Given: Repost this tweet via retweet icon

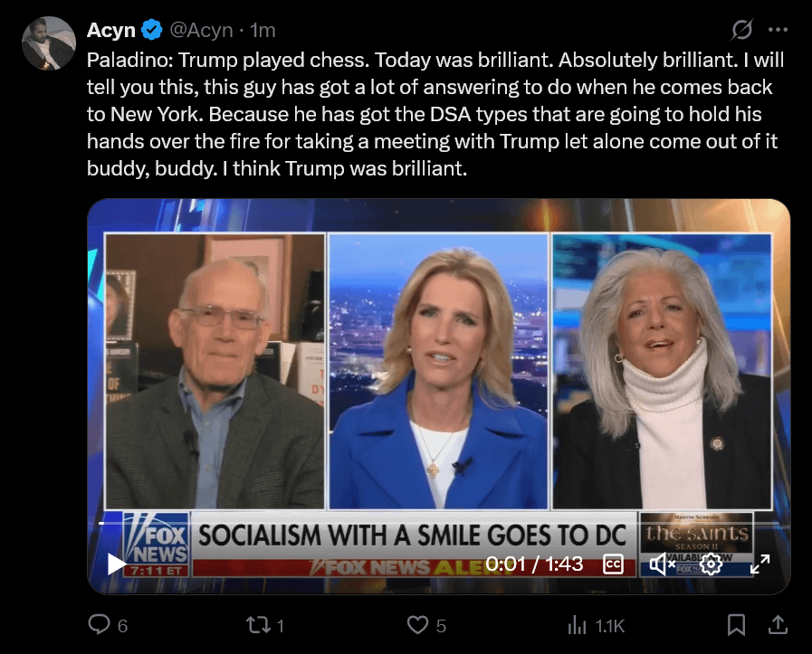Looking at the screenshot, I should 258,625.
